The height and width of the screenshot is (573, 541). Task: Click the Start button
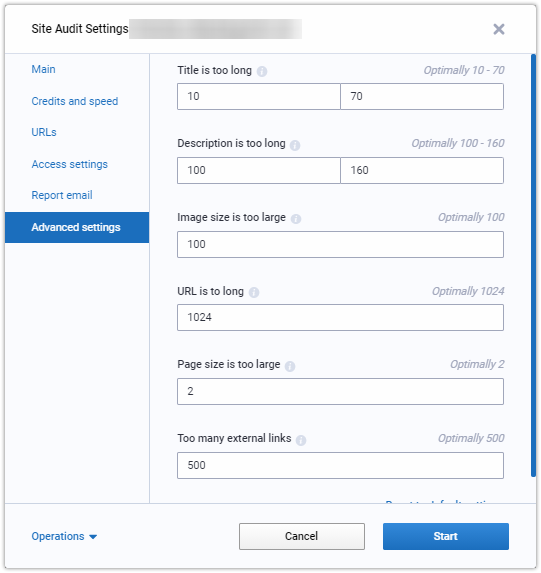point(446,536)
